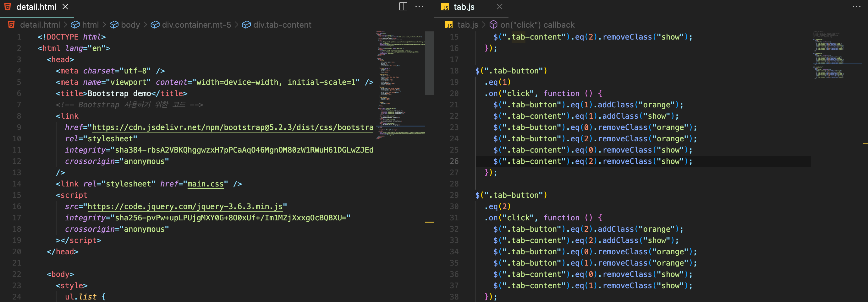
Task: Click the cube icon before div.tab-content
Action: click(x=246, y=24)
